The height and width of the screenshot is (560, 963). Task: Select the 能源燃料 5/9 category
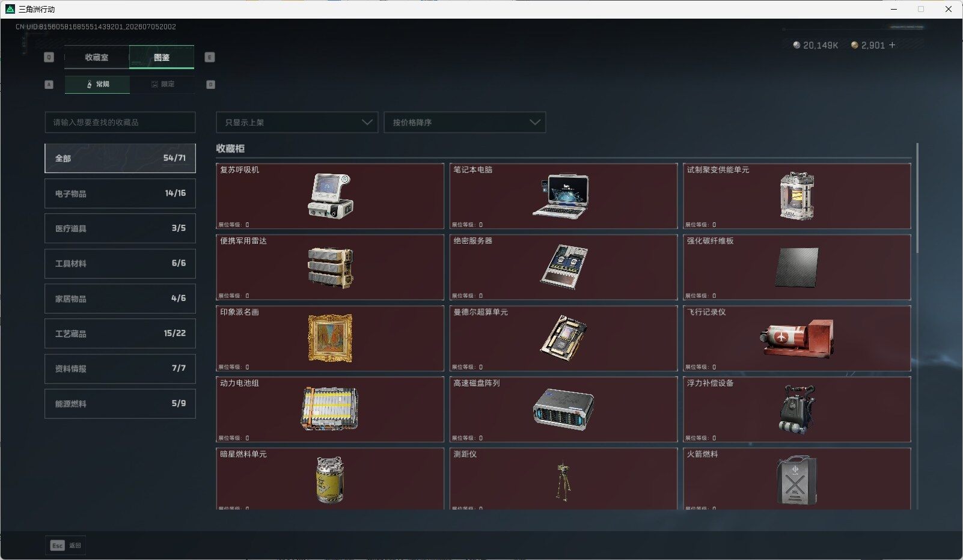pos(120,404)
